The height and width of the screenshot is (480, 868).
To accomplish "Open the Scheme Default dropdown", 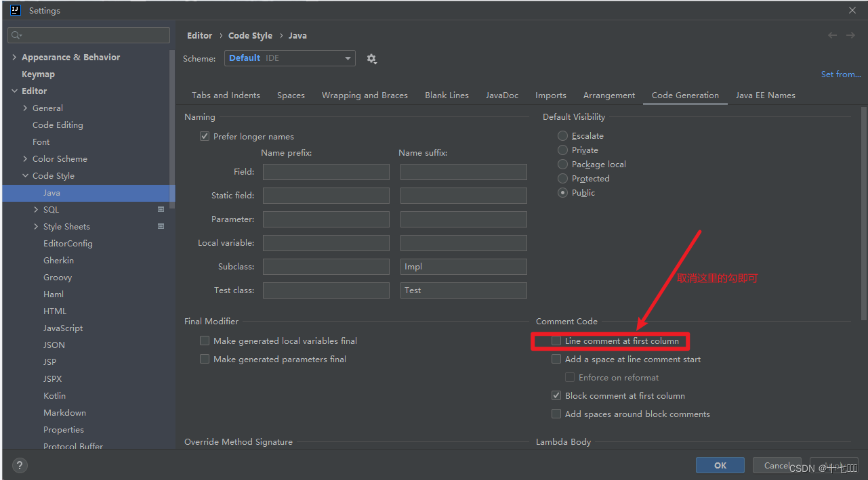I will (x=289, y=58).
